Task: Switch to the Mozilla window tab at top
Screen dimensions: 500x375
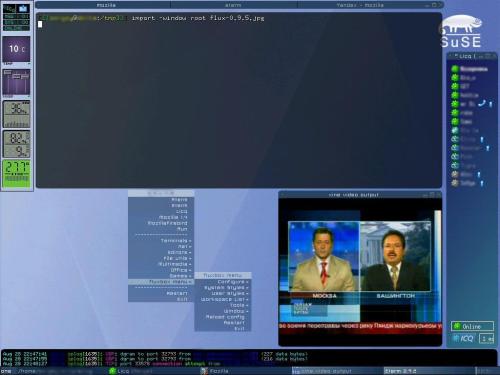Action: (x=106, y=5)
